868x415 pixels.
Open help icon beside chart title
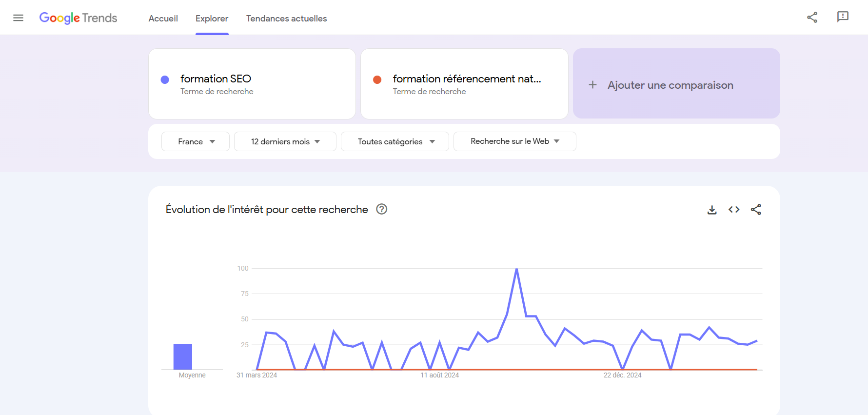382,209
